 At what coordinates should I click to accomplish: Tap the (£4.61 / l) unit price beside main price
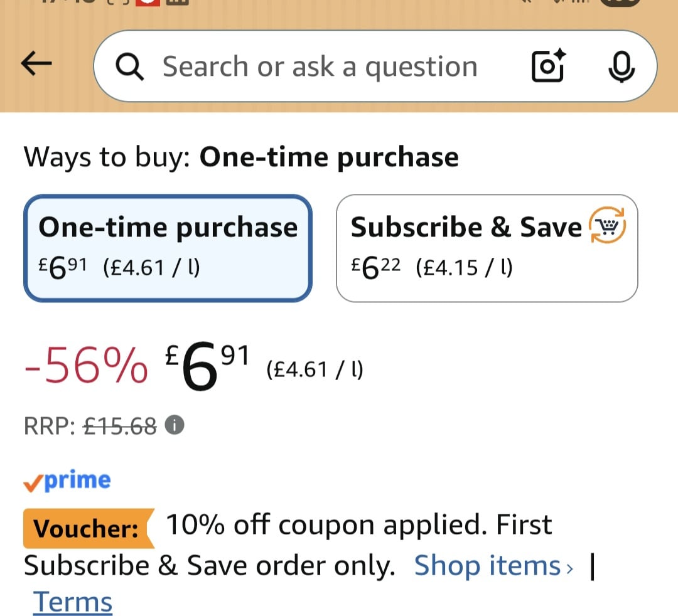(x=315, y=369)
